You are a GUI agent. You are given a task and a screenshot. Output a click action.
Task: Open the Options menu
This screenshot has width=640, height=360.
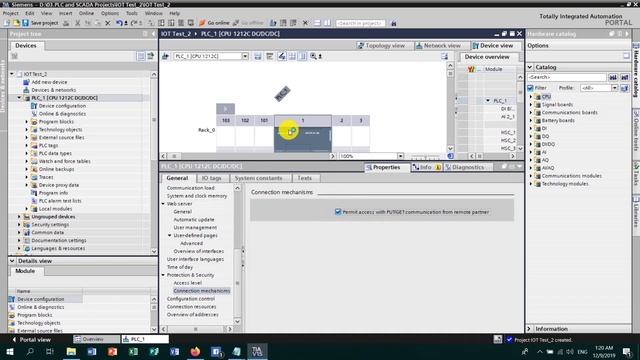[110, 13]
